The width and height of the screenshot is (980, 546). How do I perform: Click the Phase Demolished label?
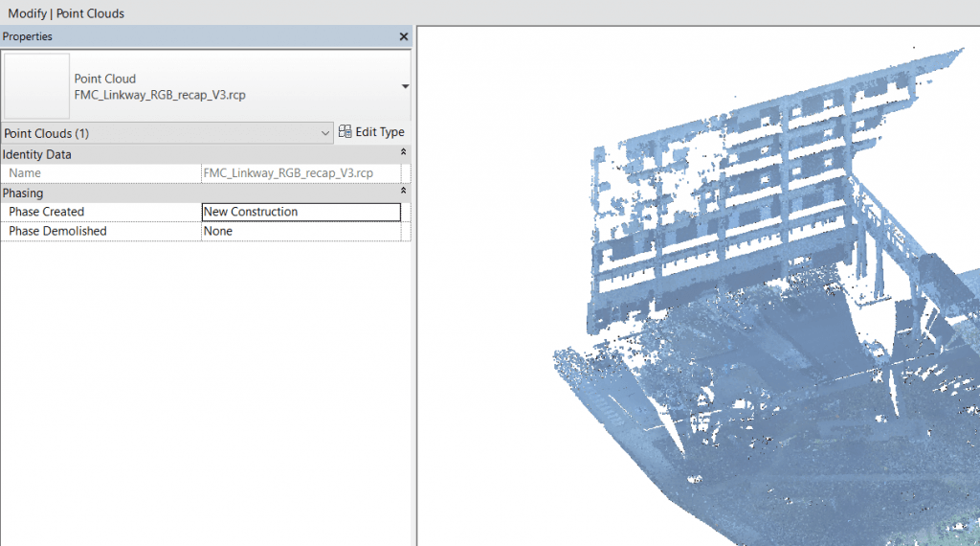click(x=57, y=232)
